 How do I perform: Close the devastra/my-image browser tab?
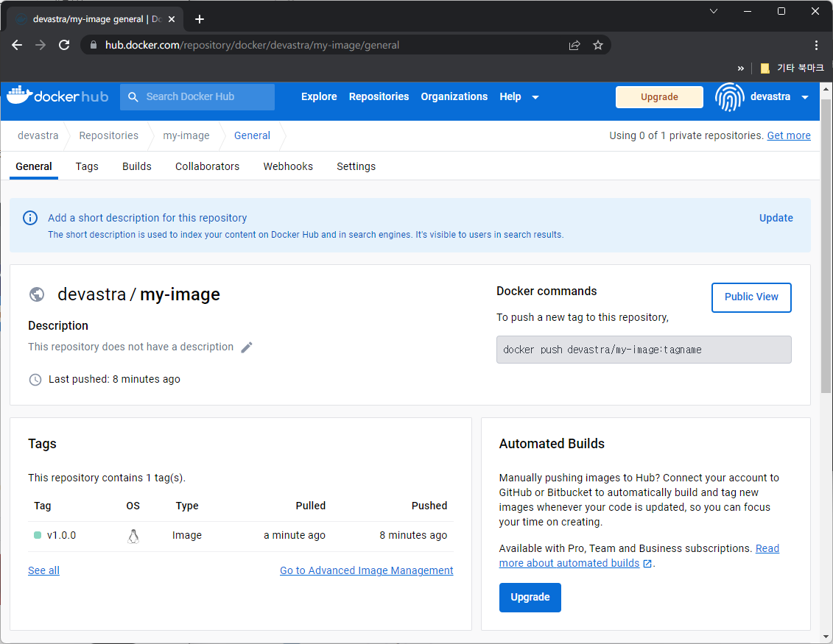tap(172, 19)
